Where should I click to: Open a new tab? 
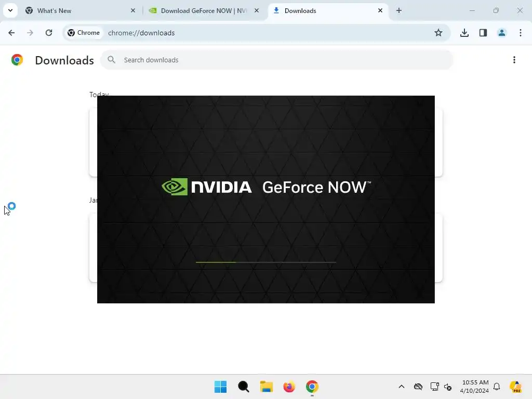click(399, 11)
